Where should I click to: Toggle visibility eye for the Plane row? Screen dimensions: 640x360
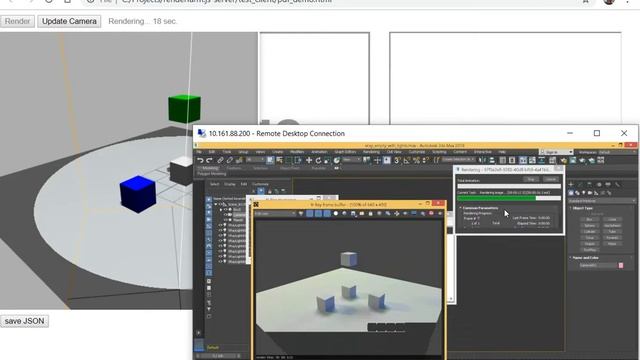click(x=225, y=220)
